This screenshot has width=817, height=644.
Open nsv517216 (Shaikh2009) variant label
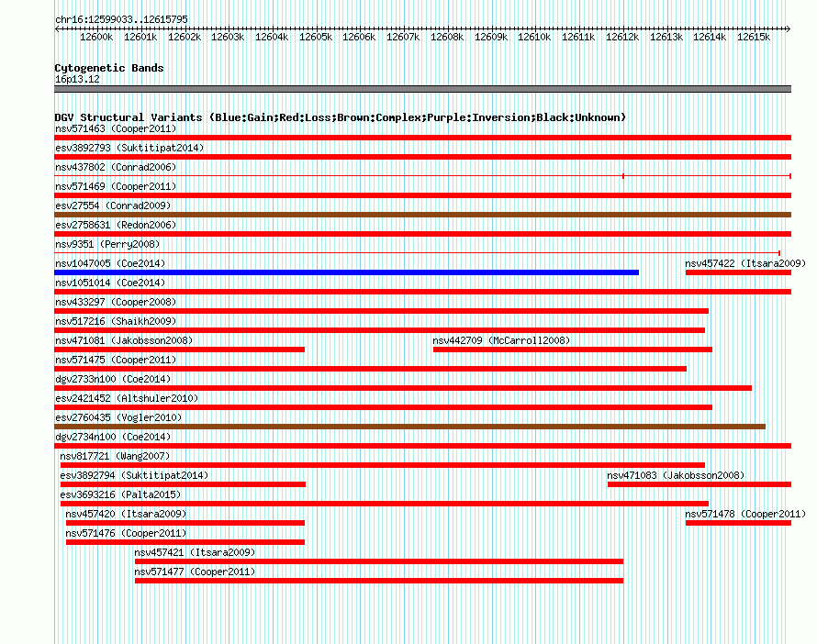point(116,321)
